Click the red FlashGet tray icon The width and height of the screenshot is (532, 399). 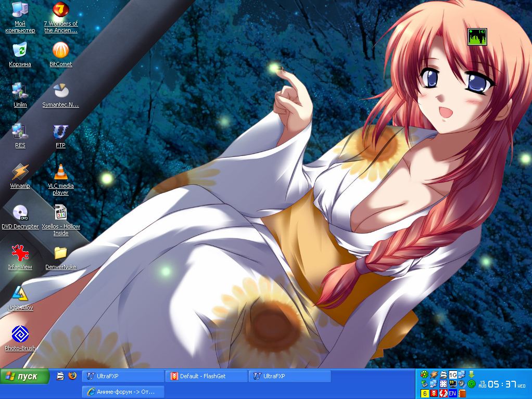point(434,393)
